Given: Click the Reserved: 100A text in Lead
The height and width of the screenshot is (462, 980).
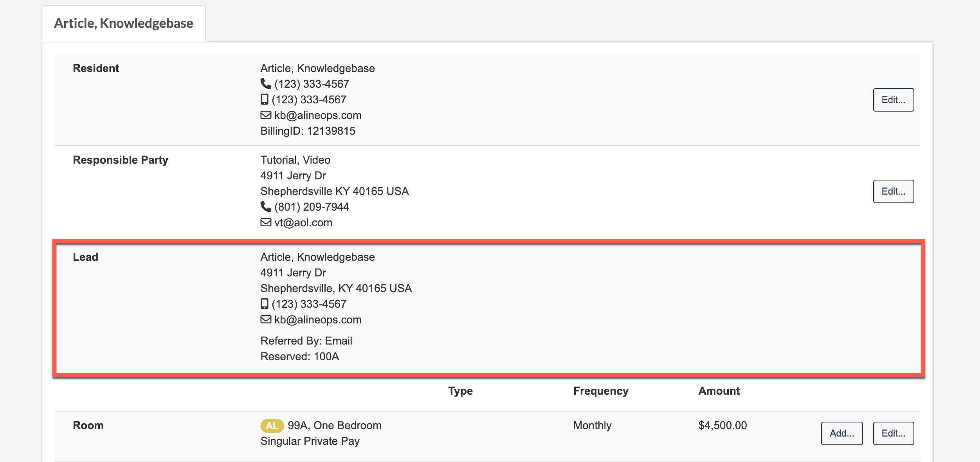Looking at the screenshot, I should coord(300,356).
